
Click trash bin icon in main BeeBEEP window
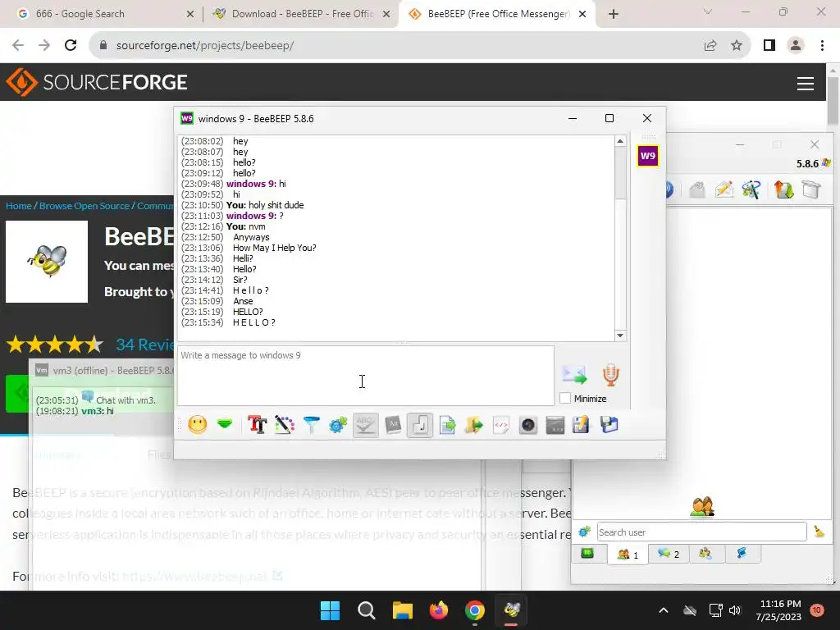click(811, 189)
